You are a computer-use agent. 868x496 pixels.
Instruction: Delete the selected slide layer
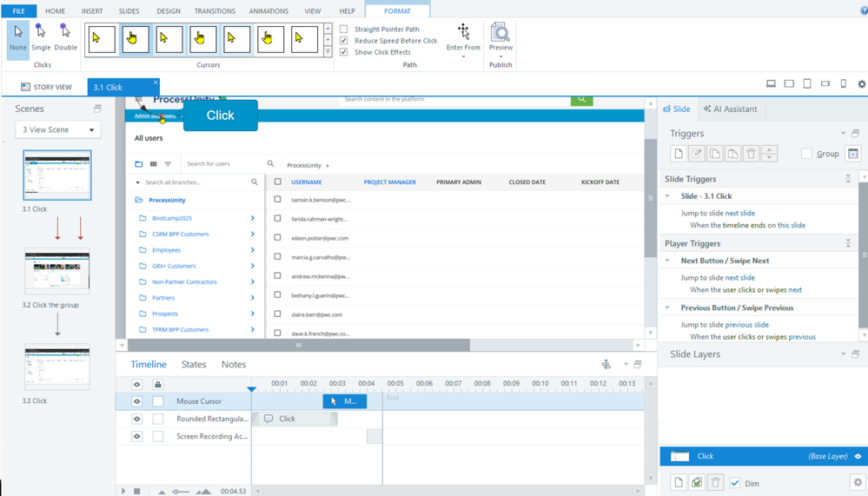coord(715,482)
